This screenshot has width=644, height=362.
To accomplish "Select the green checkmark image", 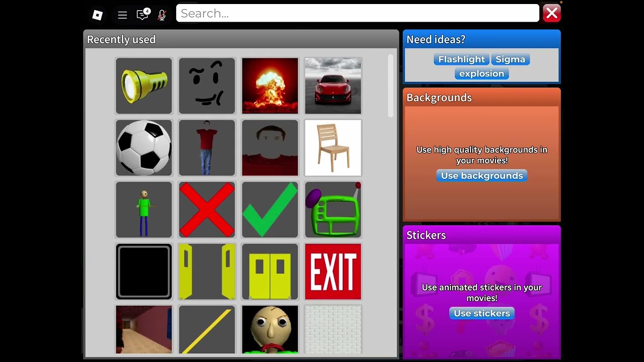I will click(270, 210).
